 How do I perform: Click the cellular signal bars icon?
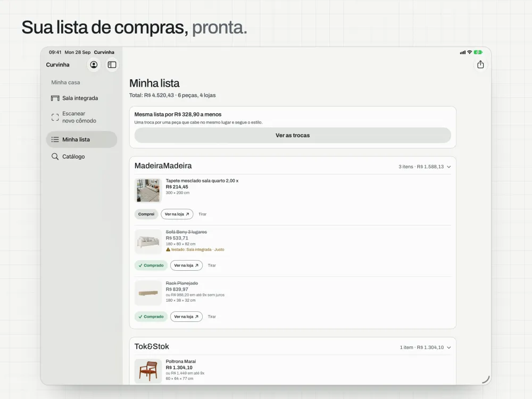[463, 52]
